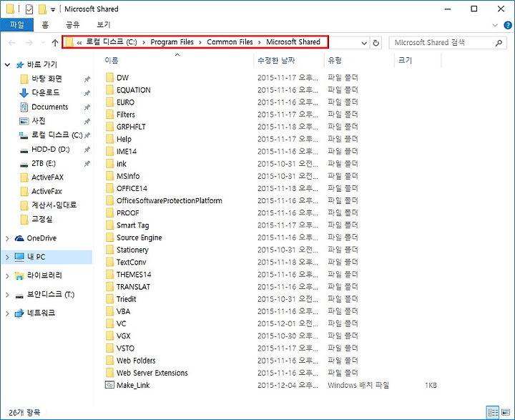Image resolution: width=515 pixels, height=420 pixels.
Task: Expand the 보안디스크 (T:) tree node
Action: [7, 295]
